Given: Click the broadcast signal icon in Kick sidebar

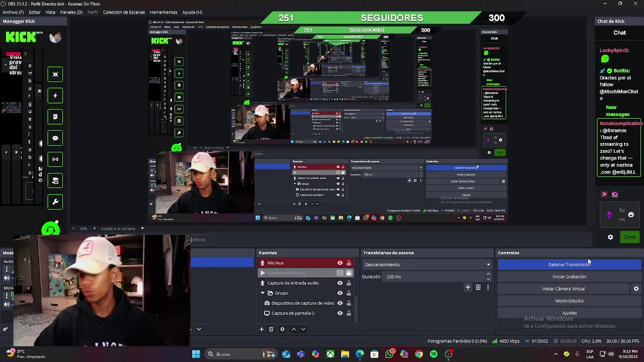Looking at the screenshot, I should [x=55, y=159].
